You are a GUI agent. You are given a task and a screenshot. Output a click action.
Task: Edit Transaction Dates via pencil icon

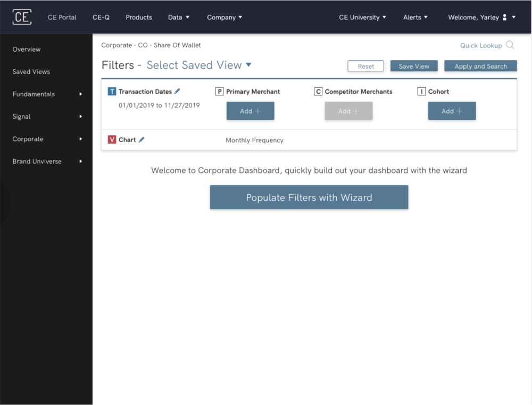(x=177, y=92)
